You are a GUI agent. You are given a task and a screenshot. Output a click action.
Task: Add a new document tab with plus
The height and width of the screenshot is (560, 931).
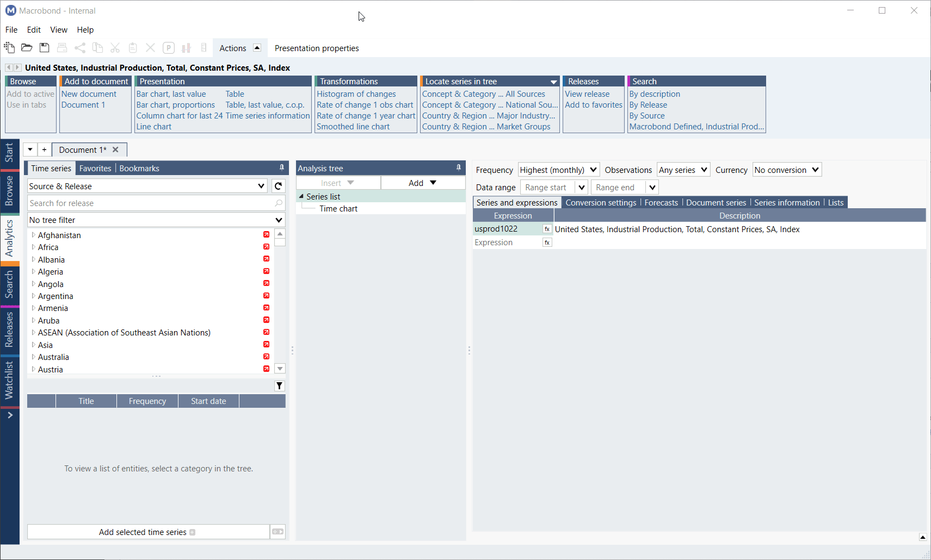pyautogui.click(x=45, y=150)
